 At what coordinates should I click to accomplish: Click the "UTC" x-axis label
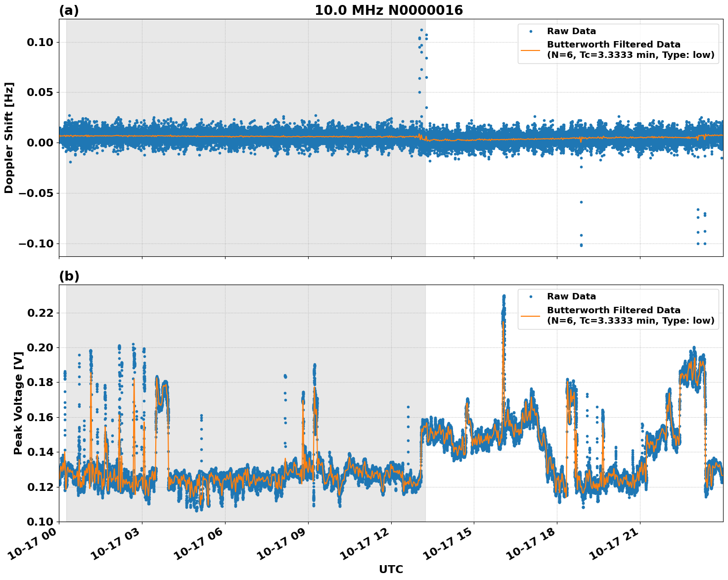coord(391,569)
